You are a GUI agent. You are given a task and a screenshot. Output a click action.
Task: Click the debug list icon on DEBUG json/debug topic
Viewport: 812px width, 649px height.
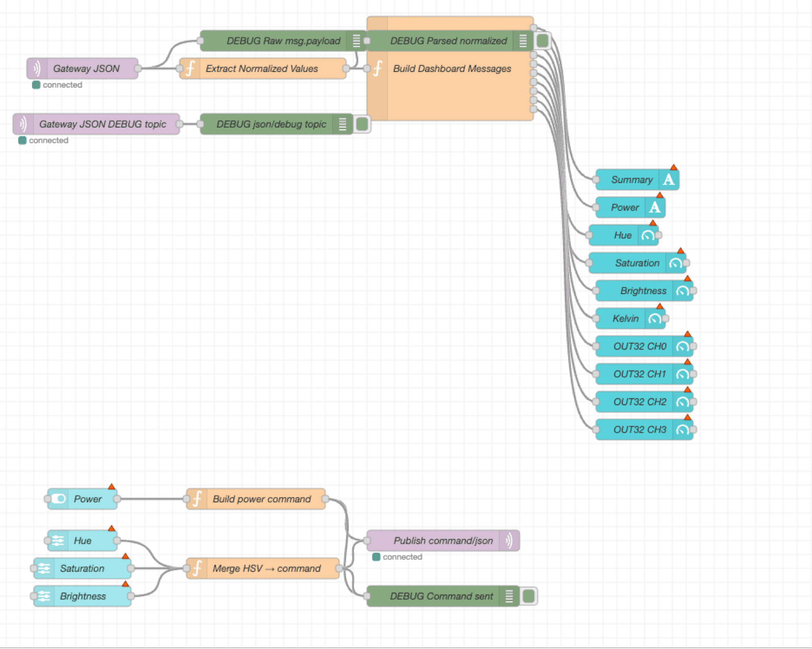pos(343,124)
